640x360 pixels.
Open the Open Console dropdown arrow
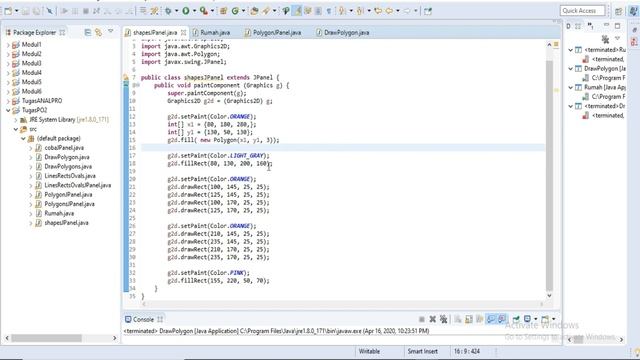click(553, 319)
